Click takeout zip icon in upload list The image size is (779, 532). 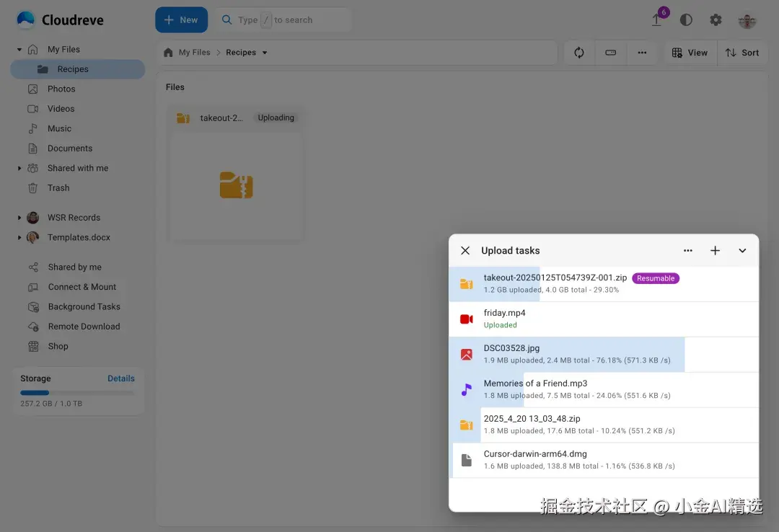(x=466, y=284)
